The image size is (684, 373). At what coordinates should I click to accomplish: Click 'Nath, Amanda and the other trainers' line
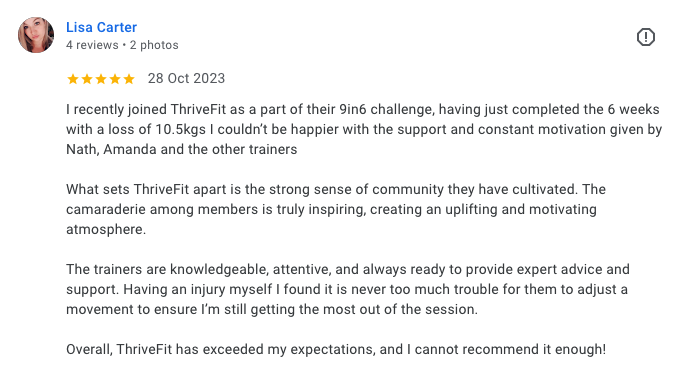[181, 149]
